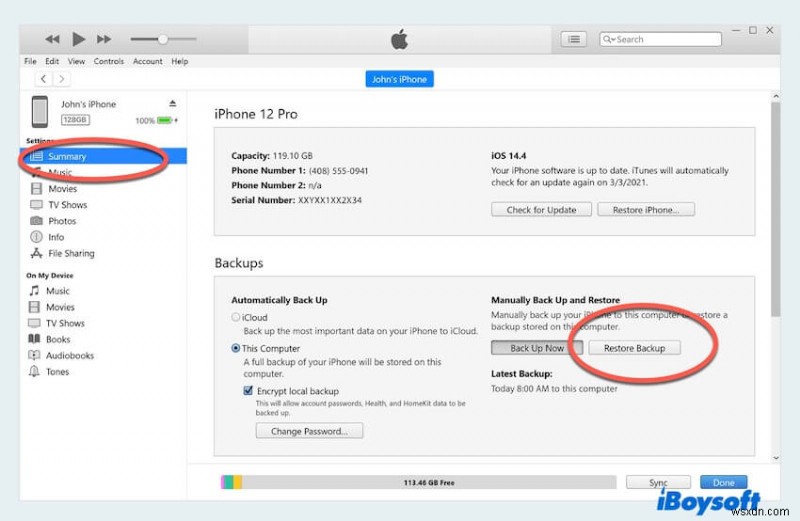Viewport: 800px width, 521px height.
Task: Click the scrollbar up arrow
Action: [x=776, y=96]
